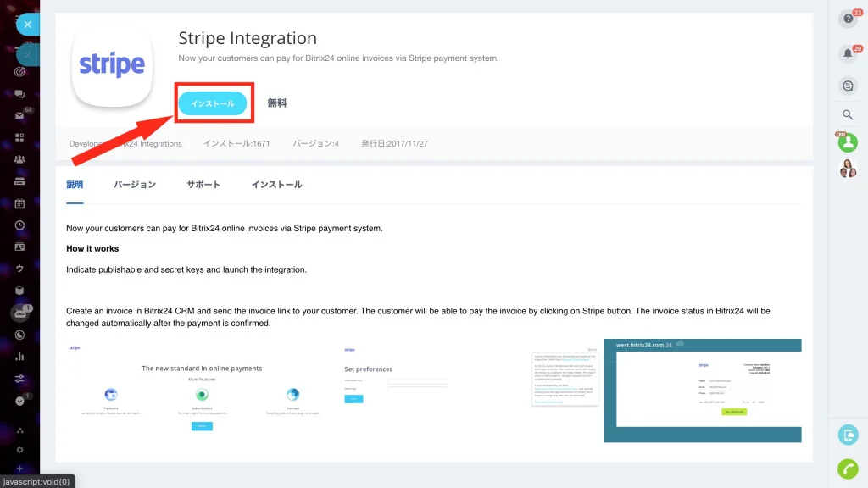Select the 説明 description tab

pyautogui.click(x=75, y=185)
